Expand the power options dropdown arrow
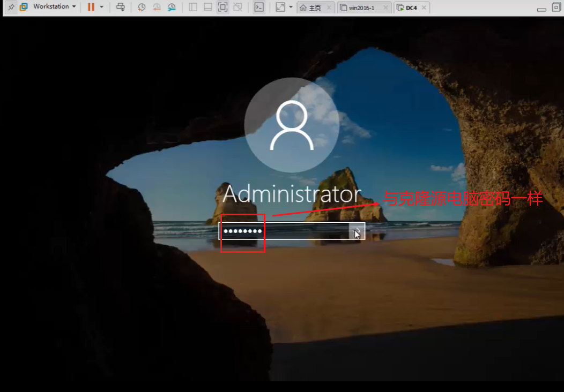Screen dimensions: 564x392 click(x=101, y=7)
